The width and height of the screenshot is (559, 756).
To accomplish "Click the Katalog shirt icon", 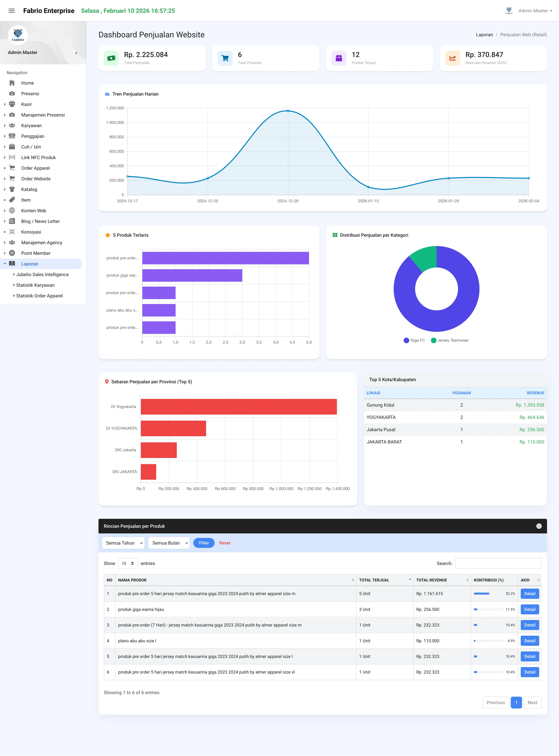I will [12, 189].
